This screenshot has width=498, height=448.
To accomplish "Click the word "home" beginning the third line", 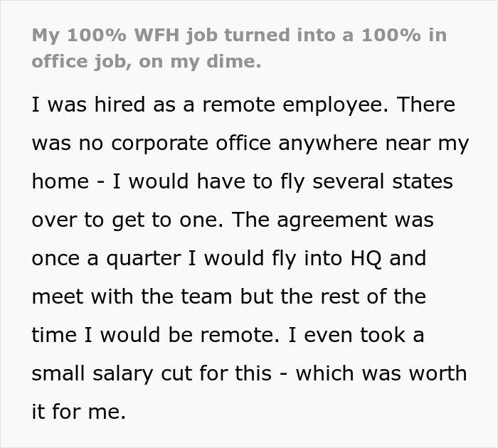I will [60, 181].
